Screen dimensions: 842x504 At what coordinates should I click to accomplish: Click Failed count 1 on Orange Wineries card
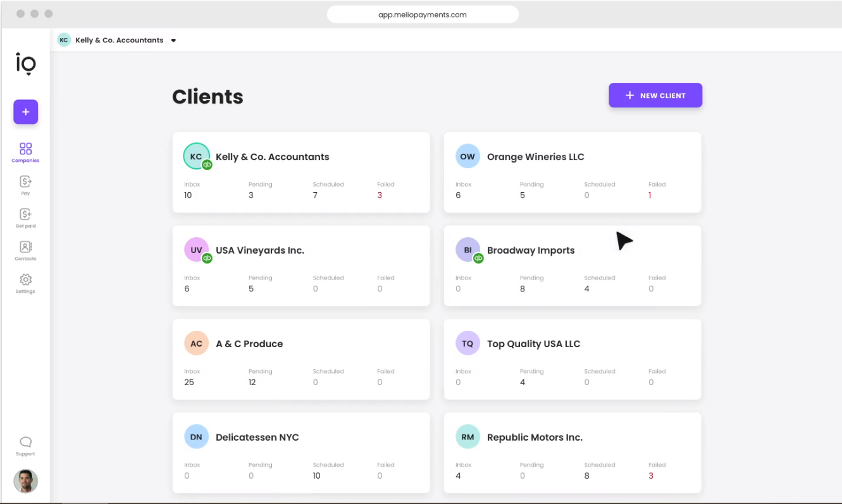click(650, 195)
